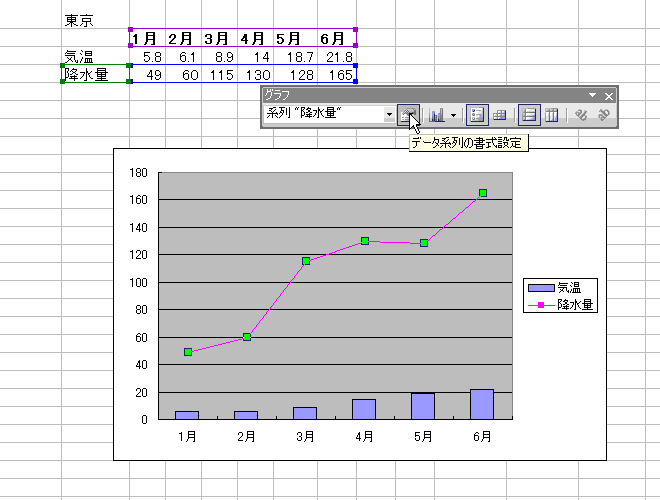660x500 pixels.
Task: Open chart objects dropdown showing 系列 "降水量"
Action: click(x=330, y=114)
